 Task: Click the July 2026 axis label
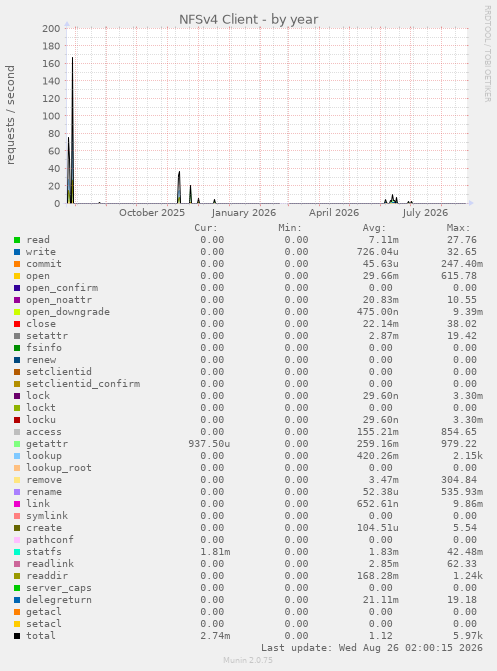pyautogui.click(x=425, y=213)
